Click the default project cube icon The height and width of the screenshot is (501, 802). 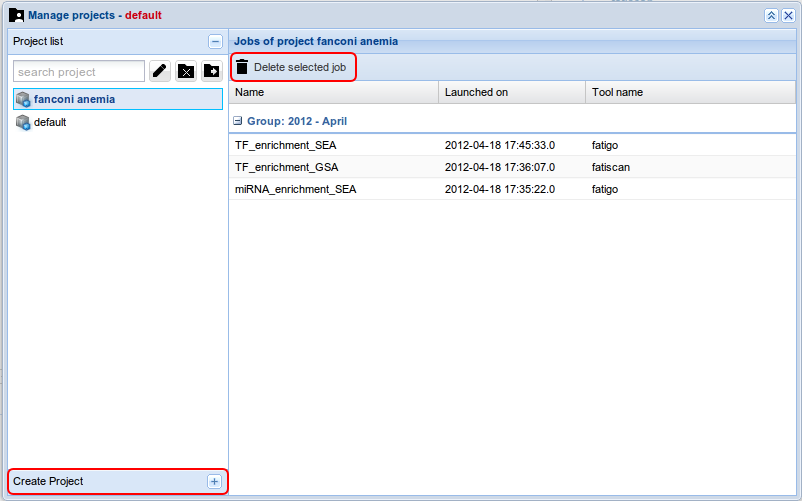pos(23,122)
